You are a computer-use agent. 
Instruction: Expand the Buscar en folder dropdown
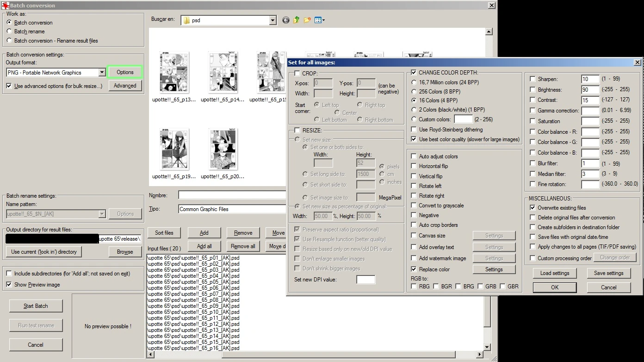pos(272,20)
